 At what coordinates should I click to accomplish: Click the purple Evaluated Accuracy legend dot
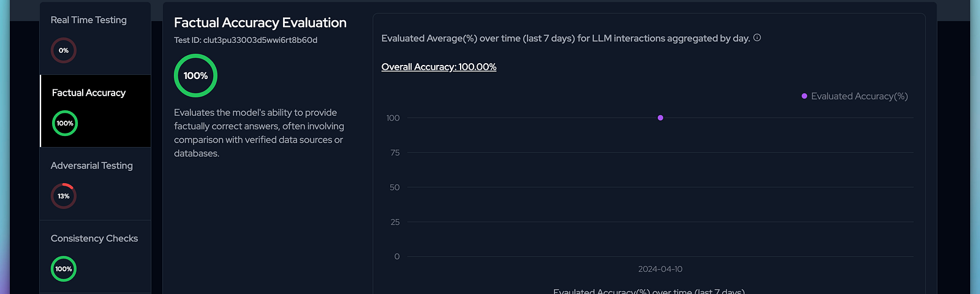(x=804, y=96)
